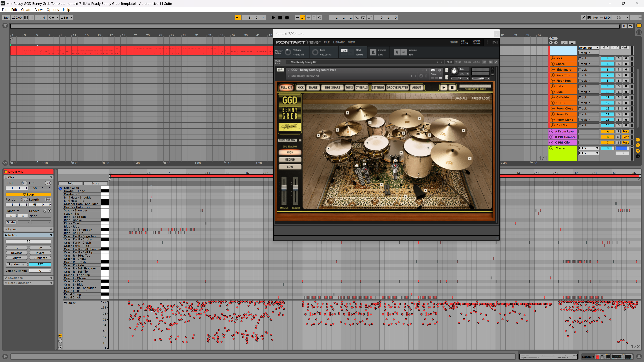Click the Automation Arm button

coord(303,17)
